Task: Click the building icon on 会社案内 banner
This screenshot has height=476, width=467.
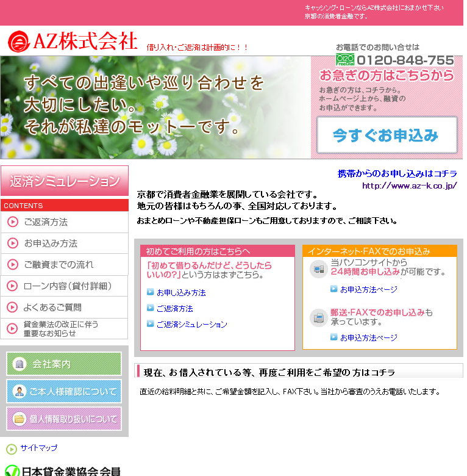Action: pyautogui.click(x=20, y=363)
